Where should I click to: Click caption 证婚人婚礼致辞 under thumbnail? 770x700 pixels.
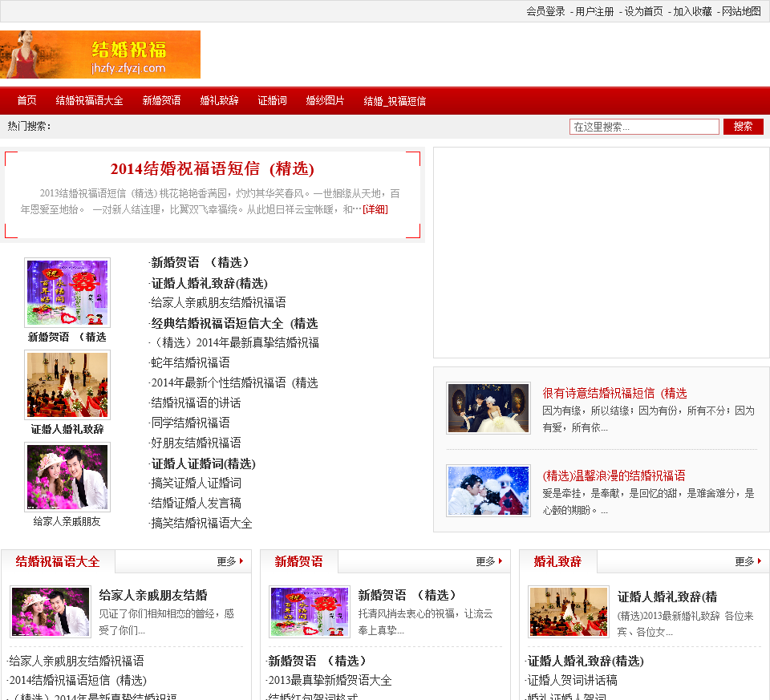click(x=67, y=430)
